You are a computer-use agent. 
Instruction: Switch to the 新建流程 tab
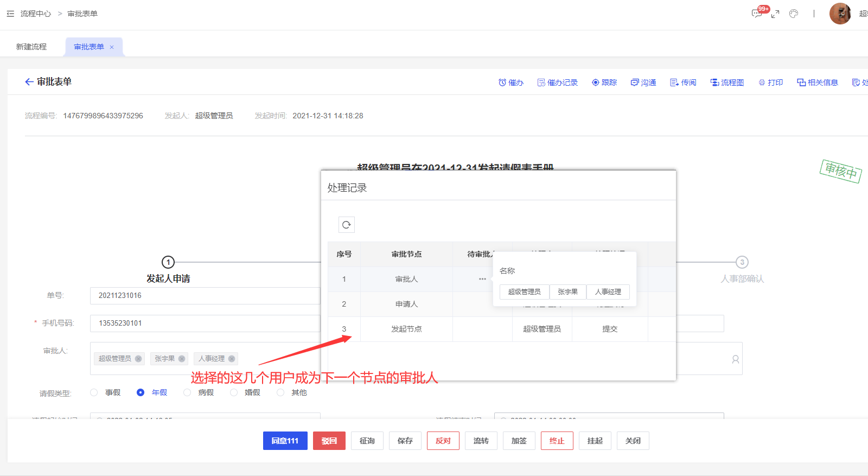(31, 47)
